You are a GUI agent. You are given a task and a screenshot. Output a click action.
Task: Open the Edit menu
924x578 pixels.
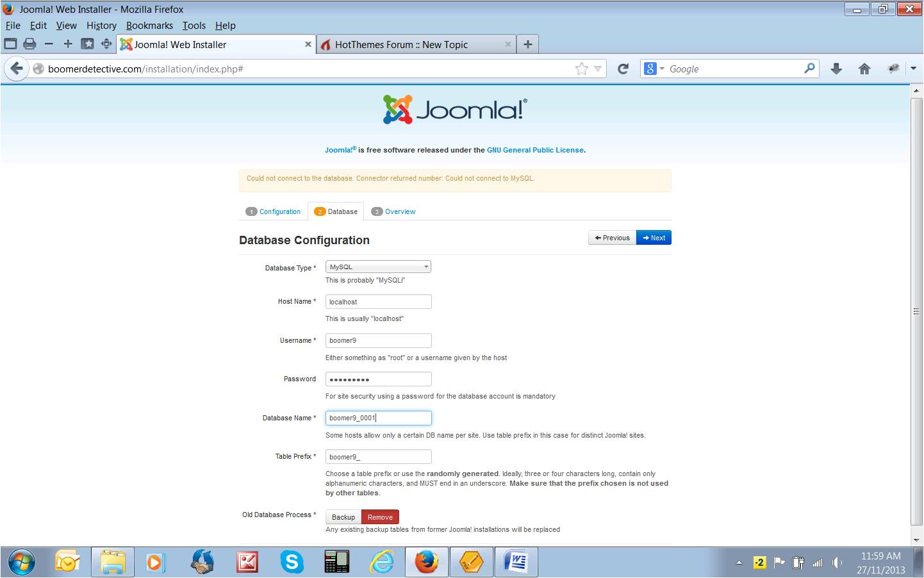(38, 26)
